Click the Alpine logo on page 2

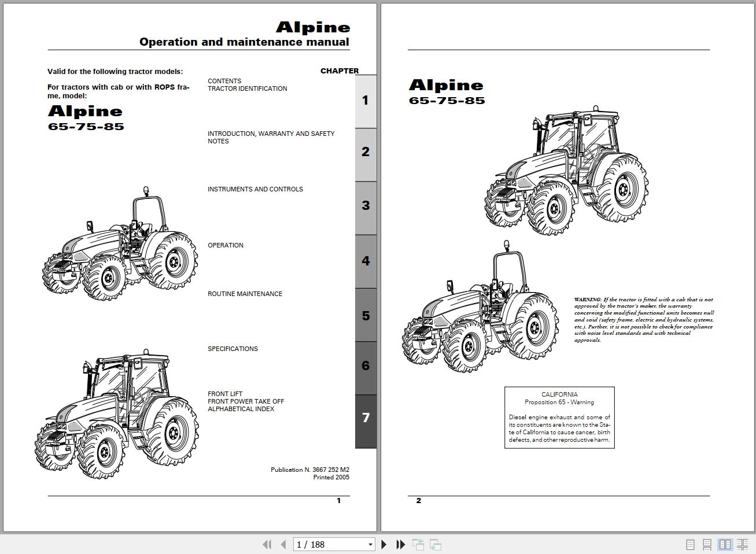pyautogui.click(x=446, y=85)
